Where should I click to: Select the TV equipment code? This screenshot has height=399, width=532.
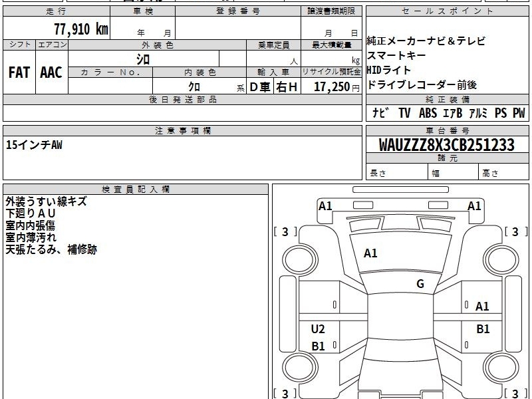click(x=404, y=112)
